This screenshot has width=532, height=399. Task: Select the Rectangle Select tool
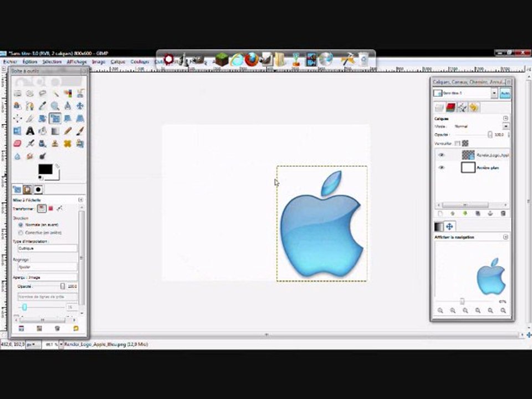17,93
